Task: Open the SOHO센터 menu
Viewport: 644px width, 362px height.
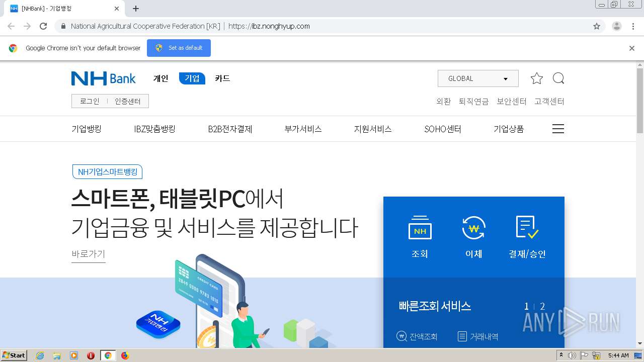Action: (x=443, y=129)
